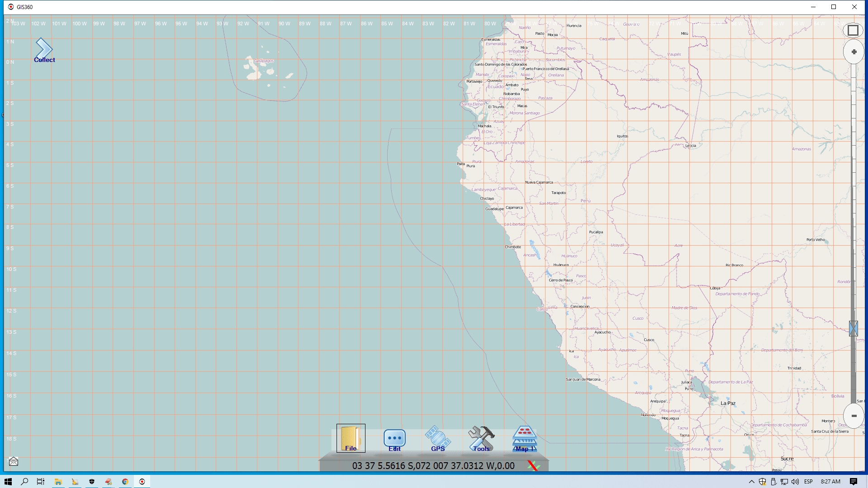
Task: Open Windows Start menu
Action: tap(8, 482)
